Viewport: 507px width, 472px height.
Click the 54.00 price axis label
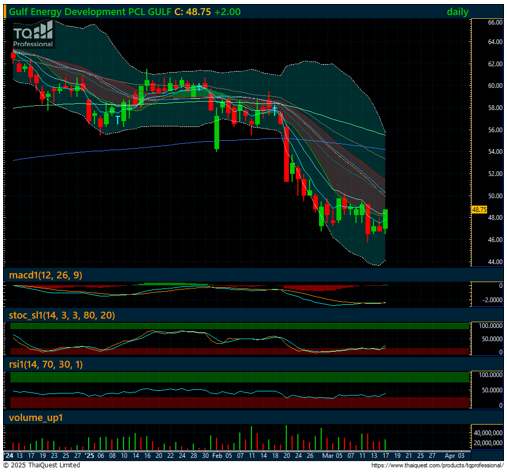click(x=495, y=152)
